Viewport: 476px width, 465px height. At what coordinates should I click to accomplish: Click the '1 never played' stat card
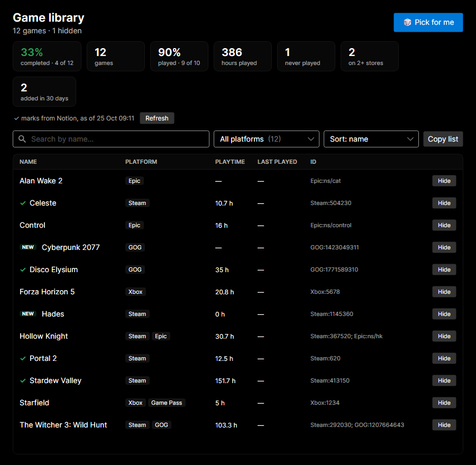306,57
